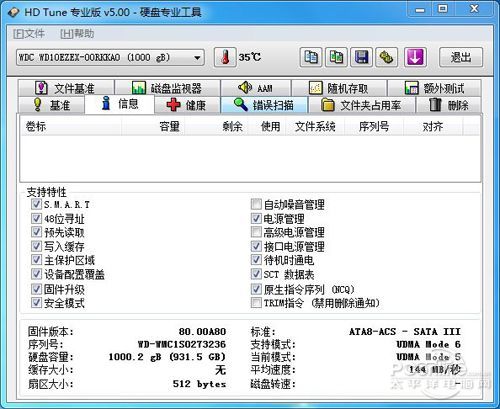Click the supported mode value UDMA Mode 6
Viewport: 500px width, 409px height.
[428, 344]
